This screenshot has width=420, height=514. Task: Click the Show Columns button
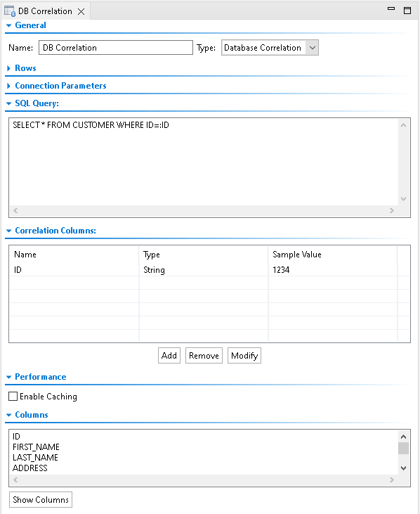coord(41,499)
